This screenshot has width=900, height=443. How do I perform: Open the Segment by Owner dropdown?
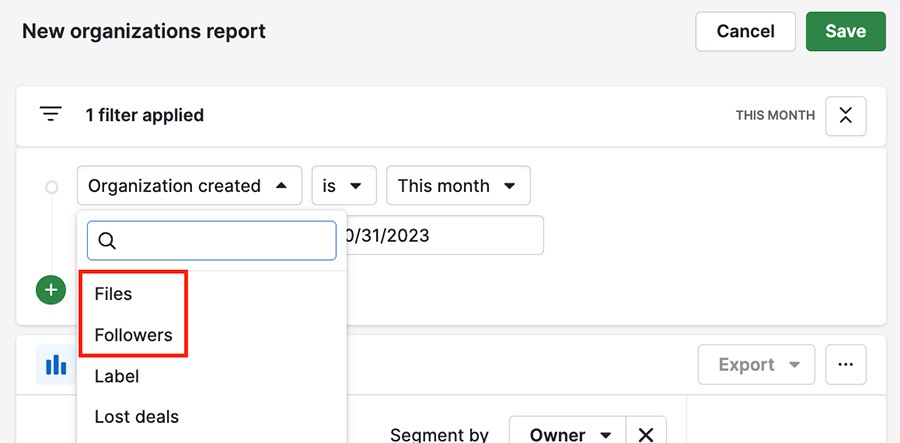(x=568, y=434)
